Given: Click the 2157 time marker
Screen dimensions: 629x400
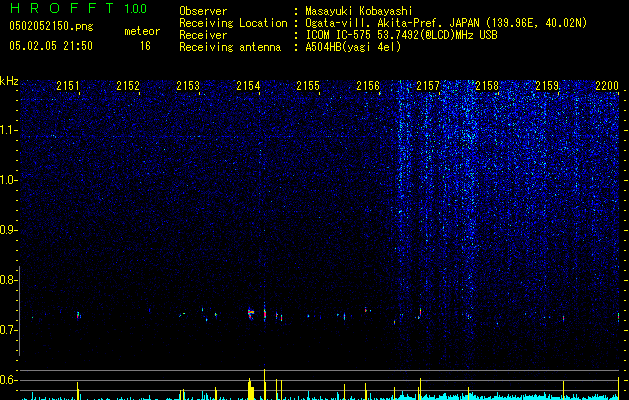Looking at the screenshot, I should tap(428, 85).
